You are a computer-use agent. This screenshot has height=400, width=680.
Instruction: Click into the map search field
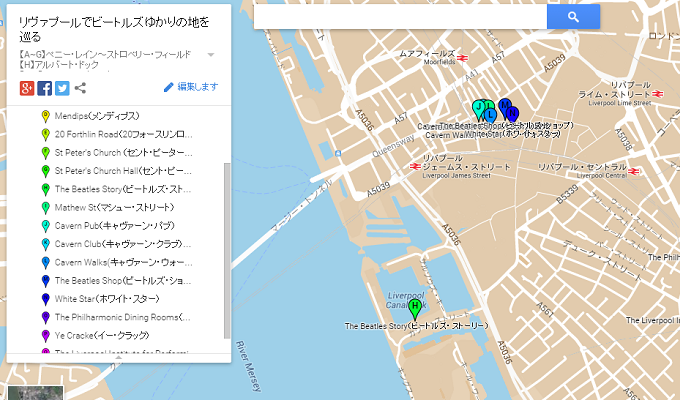click(x=400, y=17)
